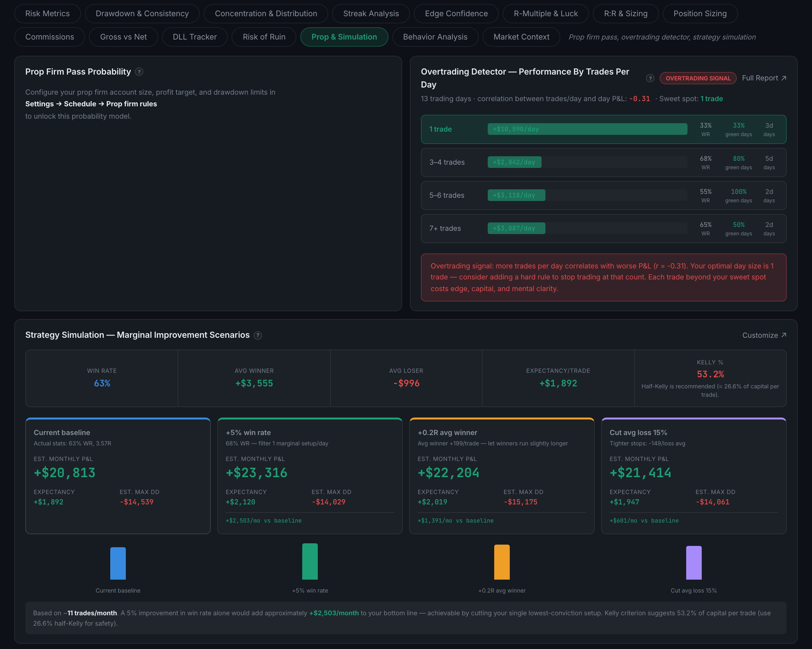Image resolution: width=812 pixels, height=649 pixels.
Task: Click the +$2,842/day progress bar
Action: tap(514, 162)
